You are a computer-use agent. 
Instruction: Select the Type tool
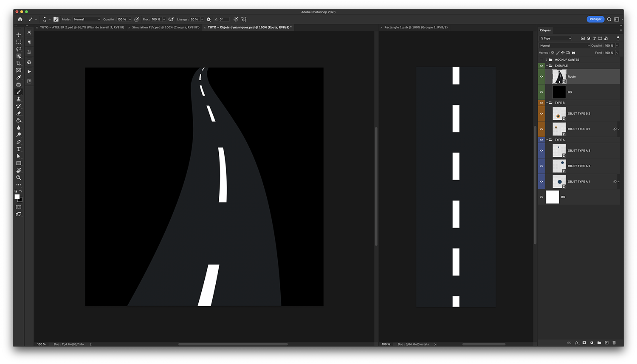pyautogui.click(x=19, y=149)
